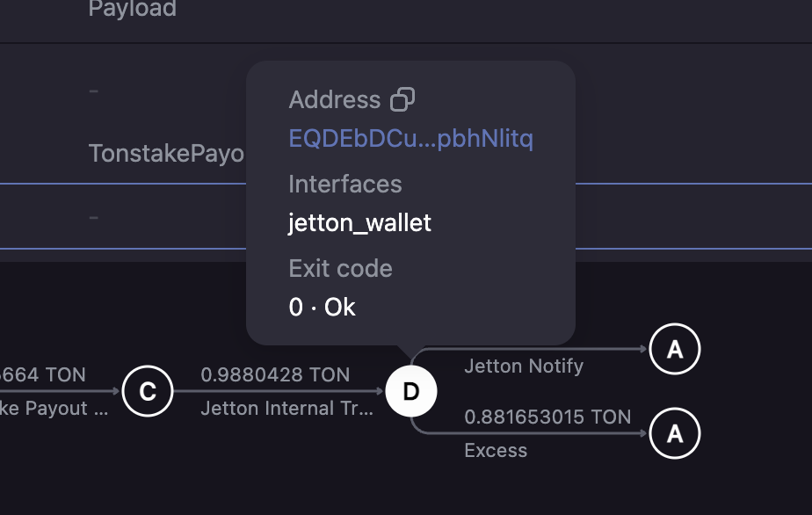Select the 0.9880428 TON amount label
This screenshot has height=515, width=812.
coord(275,375)
